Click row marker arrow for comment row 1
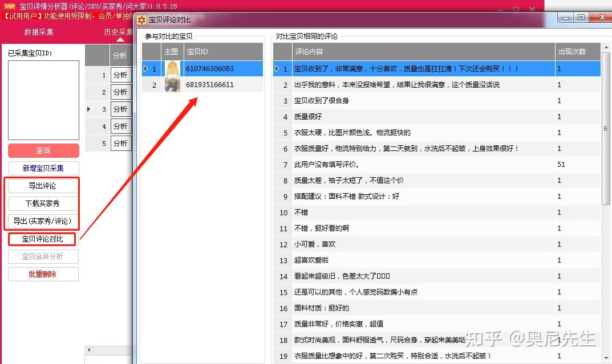 (277, 68)
